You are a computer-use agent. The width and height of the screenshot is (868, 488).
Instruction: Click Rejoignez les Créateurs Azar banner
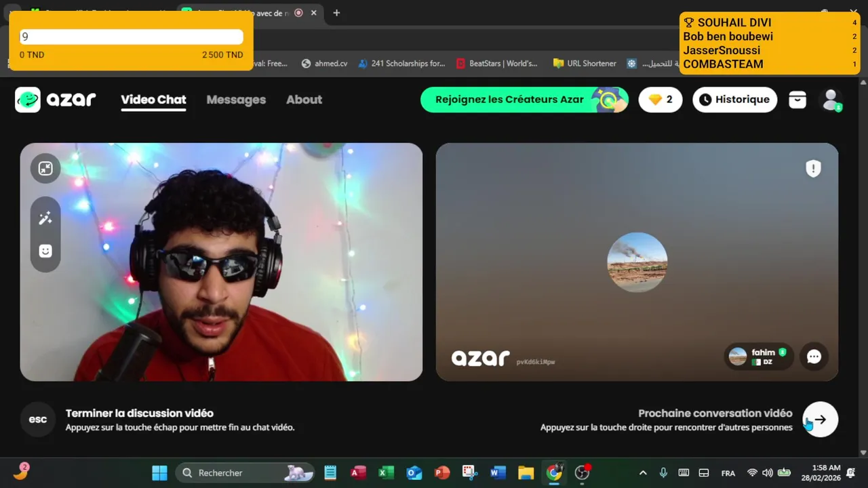click(x=524, y=100)
